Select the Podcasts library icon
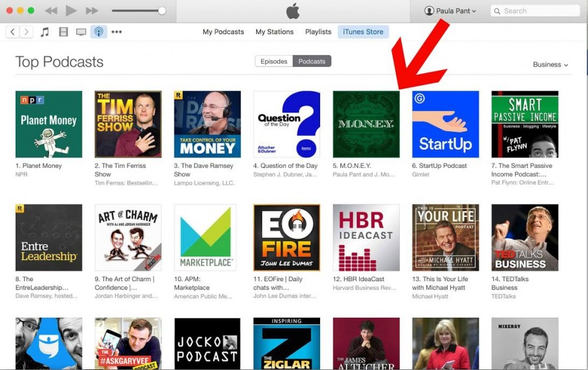 click(x=99, y=32)
